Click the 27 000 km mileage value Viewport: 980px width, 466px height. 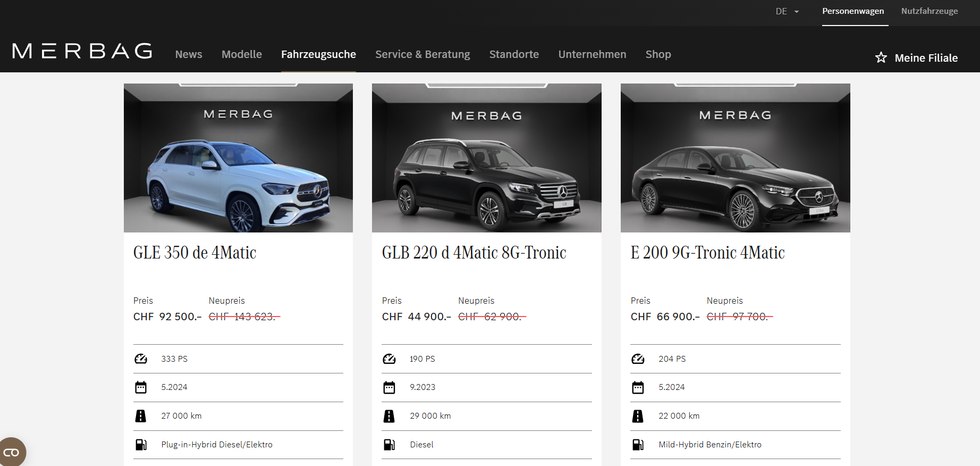point(181,416)
